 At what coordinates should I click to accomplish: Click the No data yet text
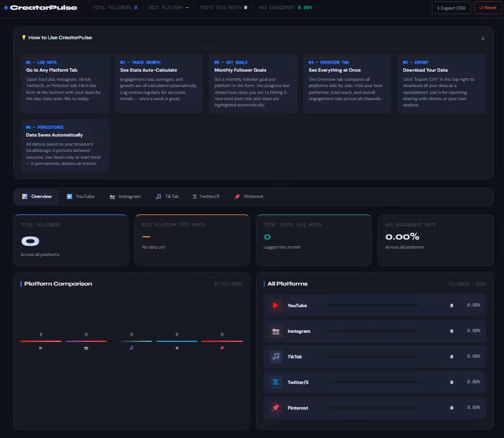point(154,247)
